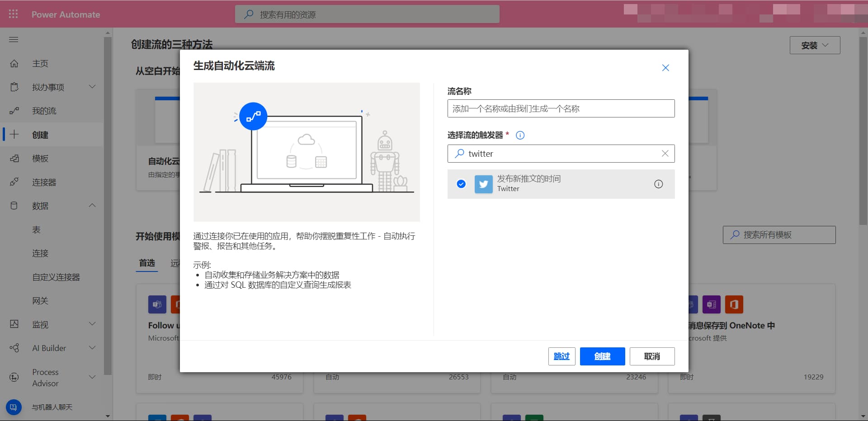Click the Twitter bird trigger icon
This screenshot has width=868, height=421.
(x=484, y=184)
